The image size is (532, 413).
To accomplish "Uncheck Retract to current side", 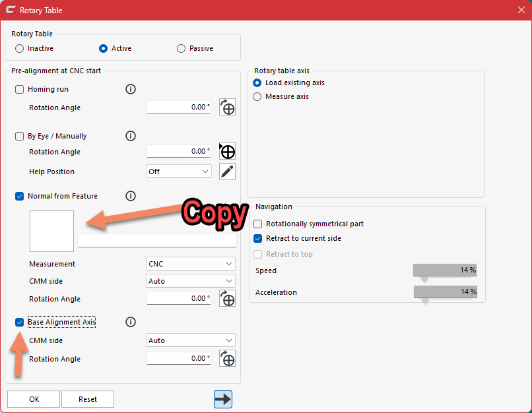I will pyautogui.click(x=258, y=238).
